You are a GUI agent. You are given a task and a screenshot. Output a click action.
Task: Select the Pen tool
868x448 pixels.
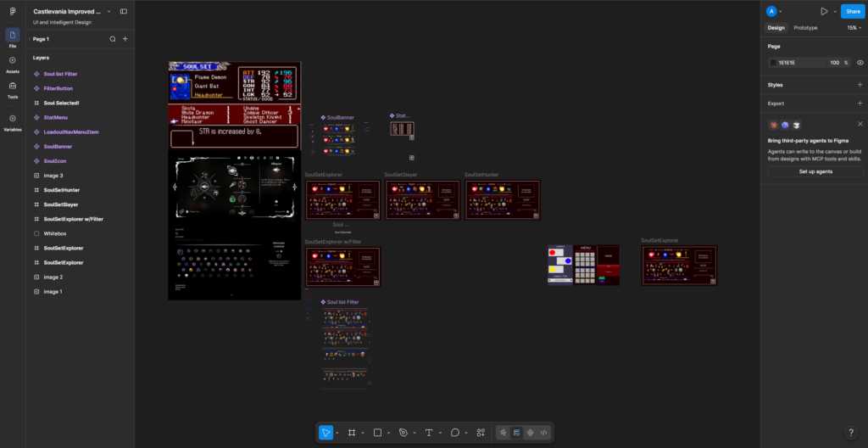[x=403, y=433]
